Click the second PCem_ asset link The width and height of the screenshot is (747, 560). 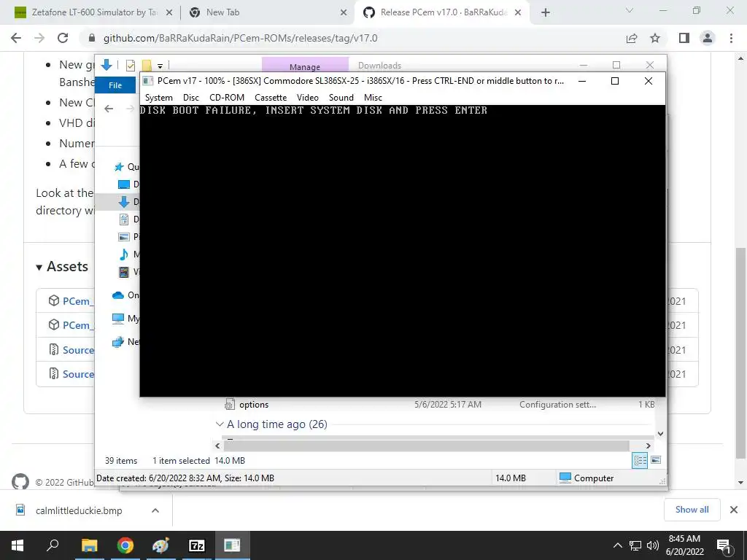[x=78, y=325]
